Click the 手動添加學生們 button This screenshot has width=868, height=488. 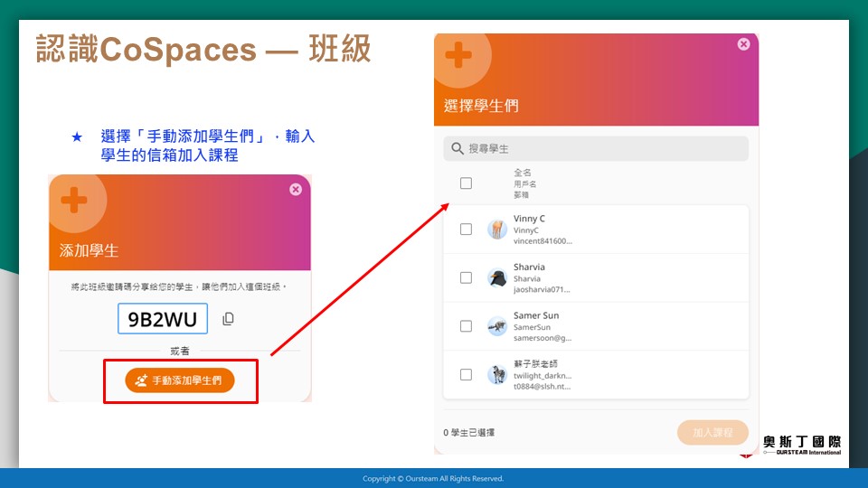[180, 380]
